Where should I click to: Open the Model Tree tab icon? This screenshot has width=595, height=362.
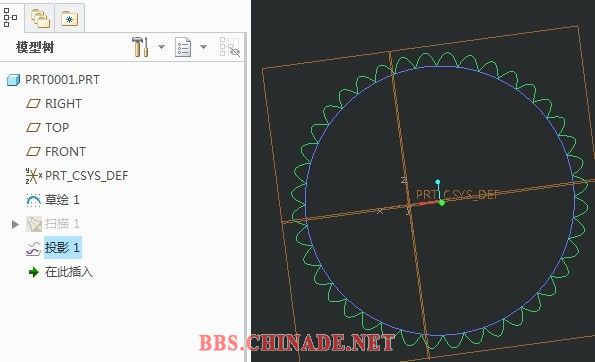tap(10, 17)
